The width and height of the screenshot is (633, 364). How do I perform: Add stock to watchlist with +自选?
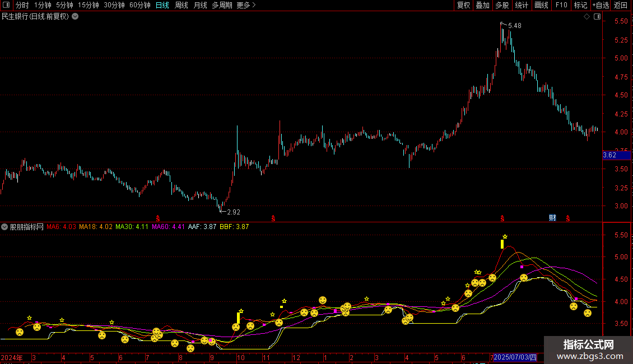601,5
